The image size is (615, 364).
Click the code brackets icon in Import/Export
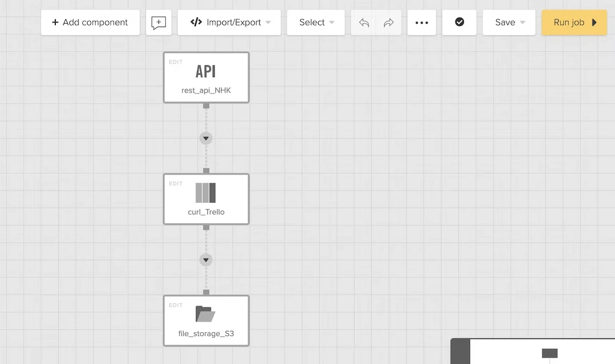point(196,22)
